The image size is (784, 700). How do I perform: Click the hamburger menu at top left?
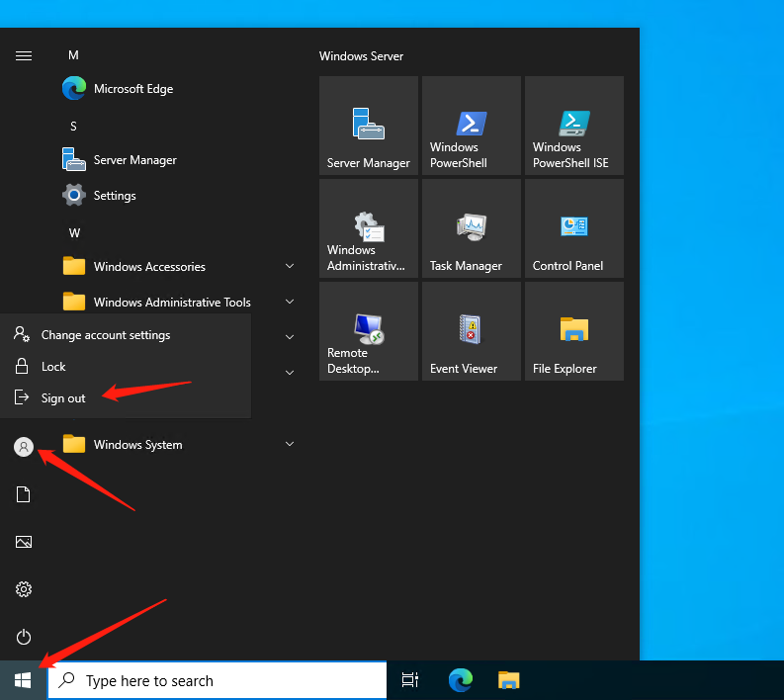pyautogui.click(x=24, y=55)
